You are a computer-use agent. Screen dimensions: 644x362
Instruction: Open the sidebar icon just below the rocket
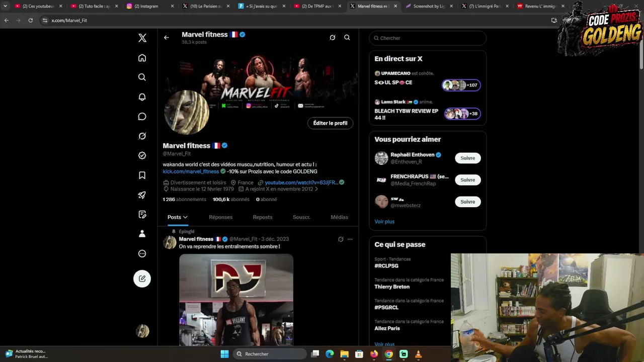(142, 215)
